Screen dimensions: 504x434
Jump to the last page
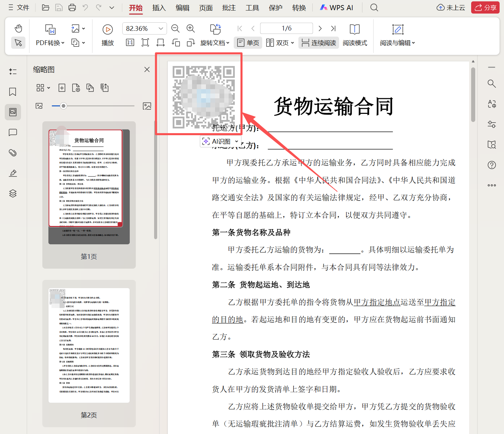333,28
